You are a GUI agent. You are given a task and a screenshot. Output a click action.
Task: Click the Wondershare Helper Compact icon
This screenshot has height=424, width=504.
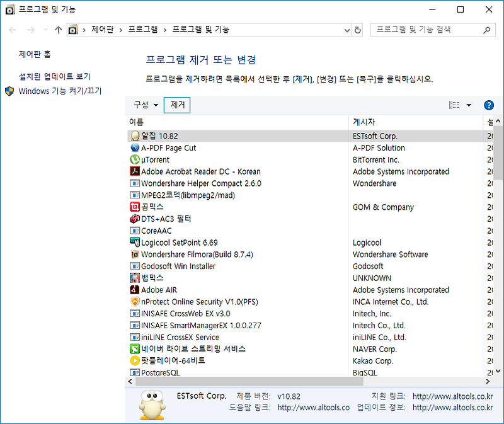point(135,183)
